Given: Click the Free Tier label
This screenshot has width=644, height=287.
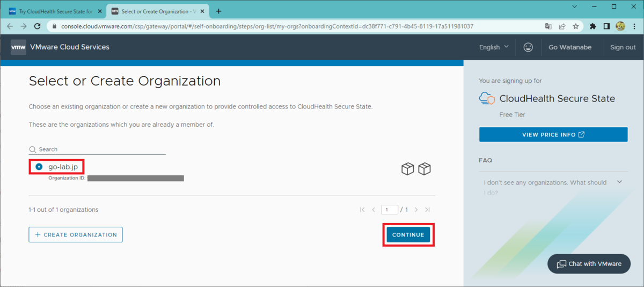Looking at the screenshot, I should [512, 114].
